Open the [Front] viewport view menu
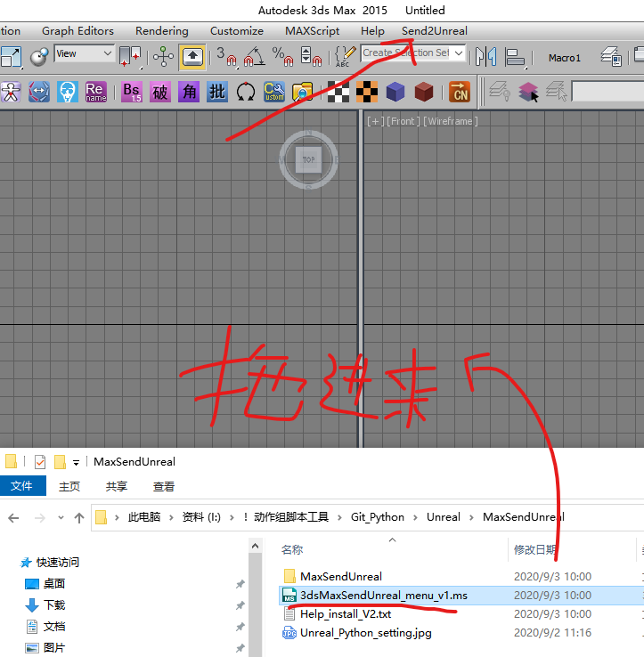This screenshot has width=644, height=657. click(403, 121)
